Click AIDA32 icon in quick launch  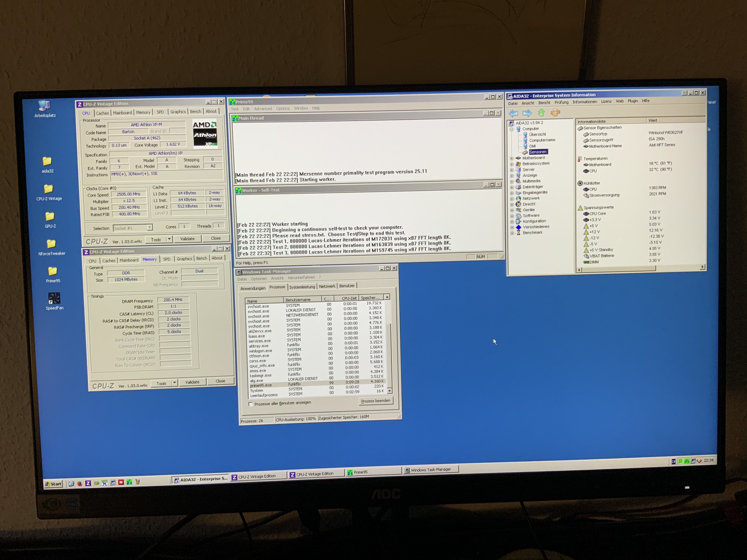pyautogui.click(x=113, y=483)
